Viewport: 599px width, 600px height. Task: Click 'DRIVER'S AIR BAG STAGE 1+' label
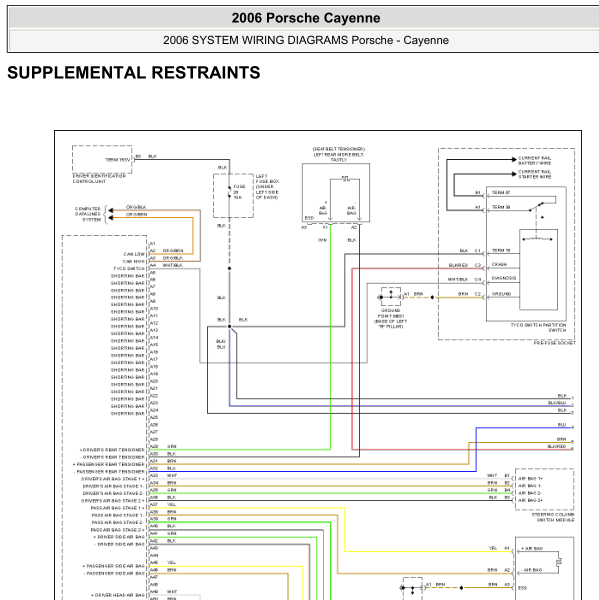113,479
